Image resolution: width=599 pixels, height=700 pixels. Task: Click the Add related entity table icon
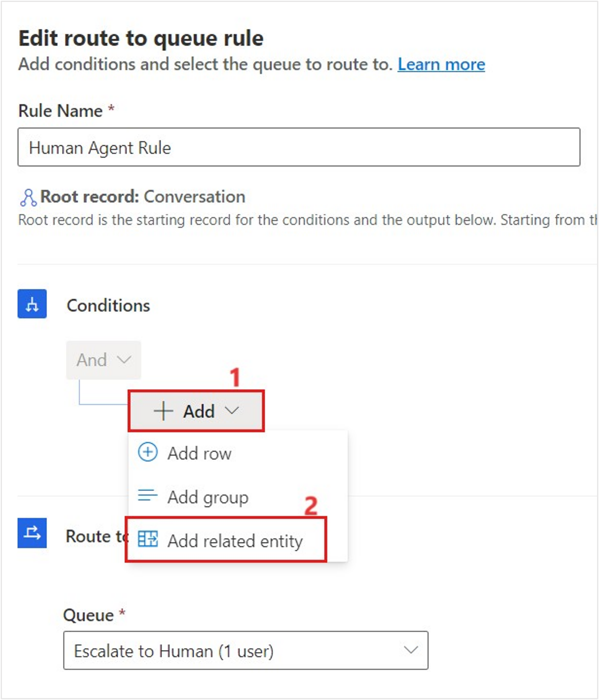148,539
